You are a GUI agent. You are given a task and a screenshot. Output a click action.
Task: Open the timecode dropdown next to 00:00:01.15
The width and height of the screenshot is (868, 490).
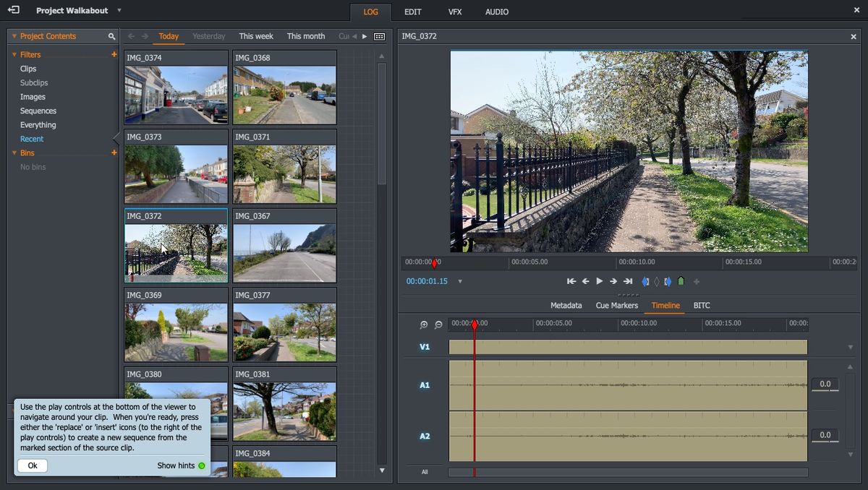coord(461,281)
